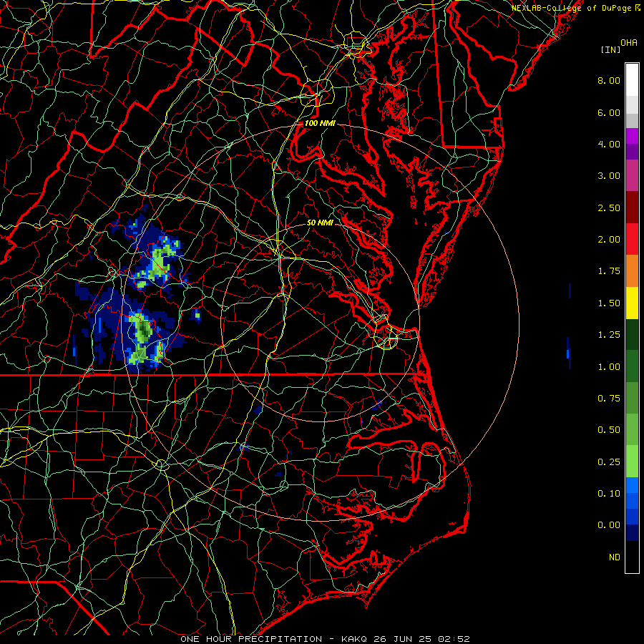This screenshot has width=644, height=644.
Task: Click the 0.25 legend value
Action: (609, 462)
